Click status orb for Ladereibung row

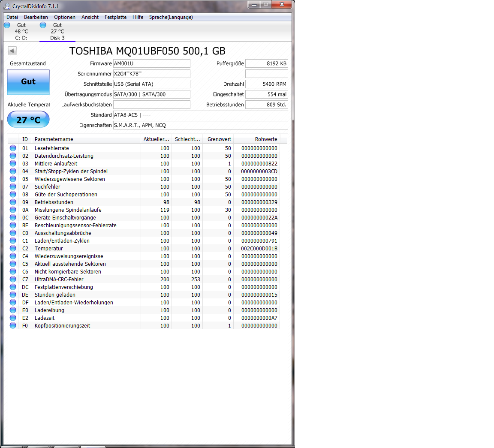(x=13, y=310)
